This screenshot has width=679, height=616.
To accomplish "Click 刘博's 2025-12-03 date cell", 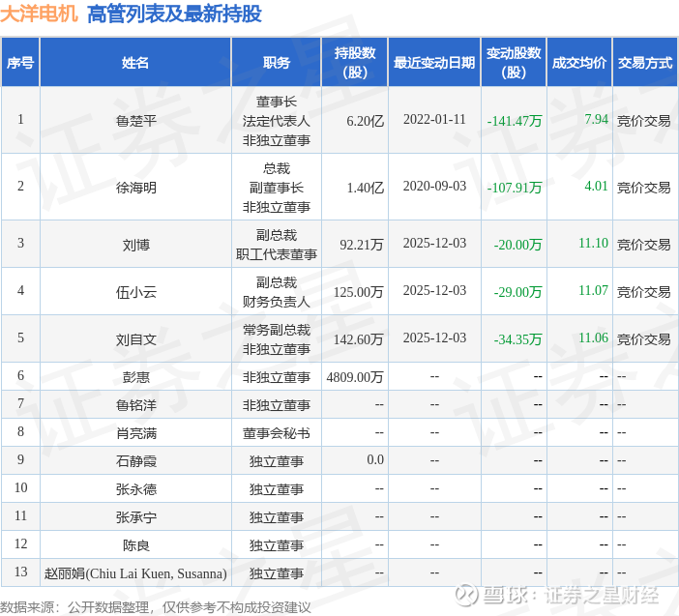I will tap(434, 243).
